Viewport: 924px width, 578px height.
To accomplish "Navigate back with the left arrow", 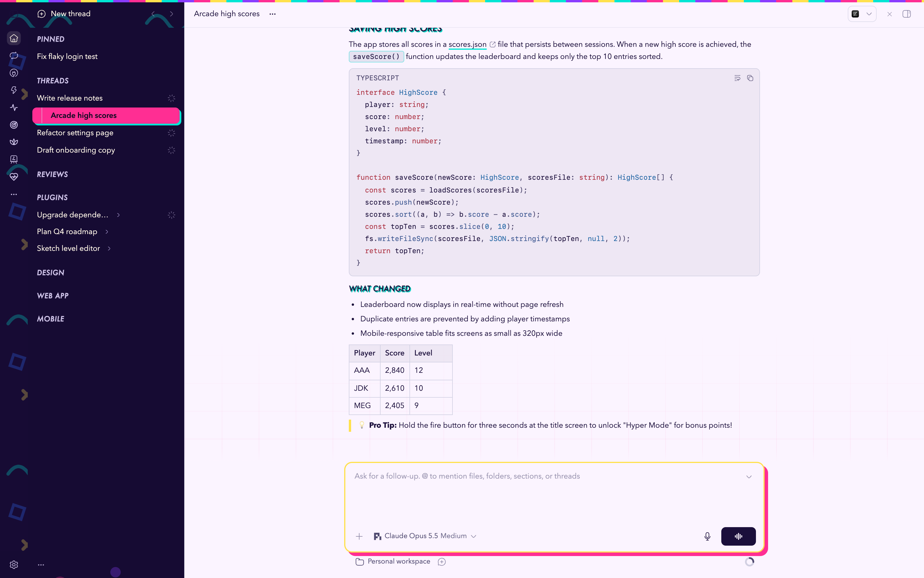I will (x=153, y=14).
